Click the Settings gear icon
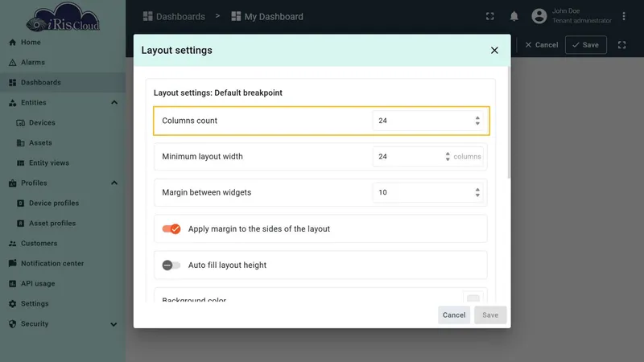Viewport: 644px width, 362px height. [x=12, y=304]
